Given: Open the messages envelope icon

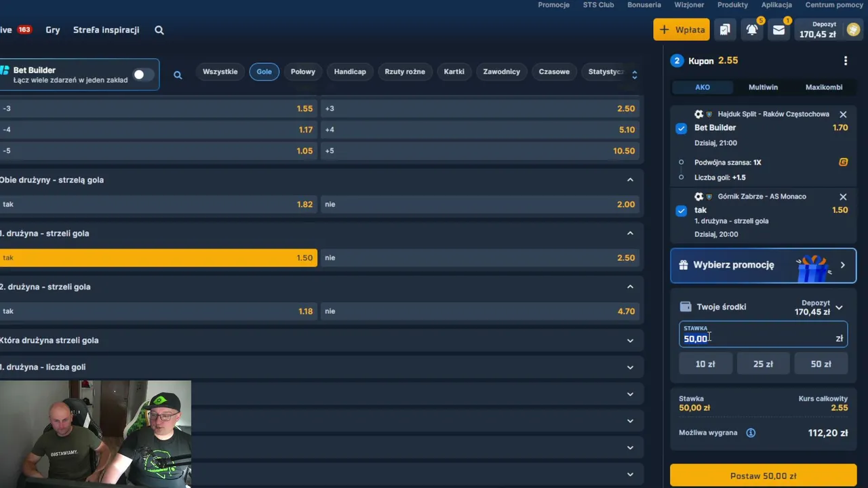Looking at the screenshot, I should click(778, 29).
